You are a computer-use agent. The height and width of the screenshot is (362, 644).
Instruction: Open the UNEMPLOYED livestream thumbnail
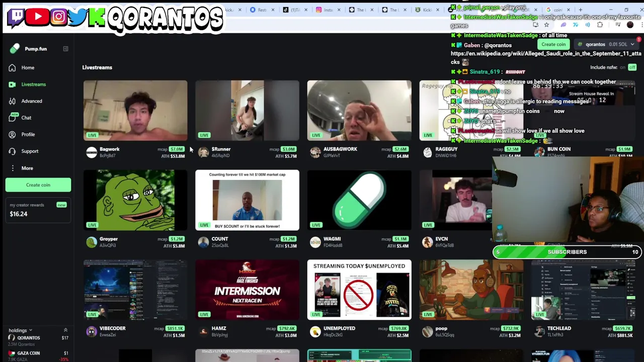359,290
